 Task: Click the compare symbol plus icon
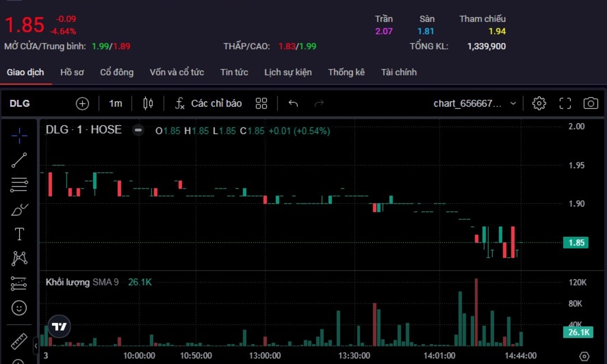click(82, 103)
